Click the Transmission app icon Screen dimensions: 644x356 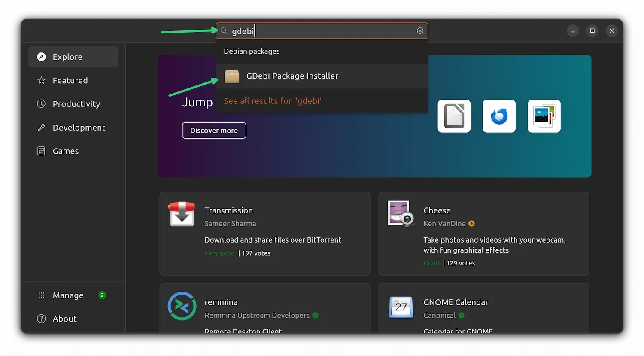click(182, 213)
